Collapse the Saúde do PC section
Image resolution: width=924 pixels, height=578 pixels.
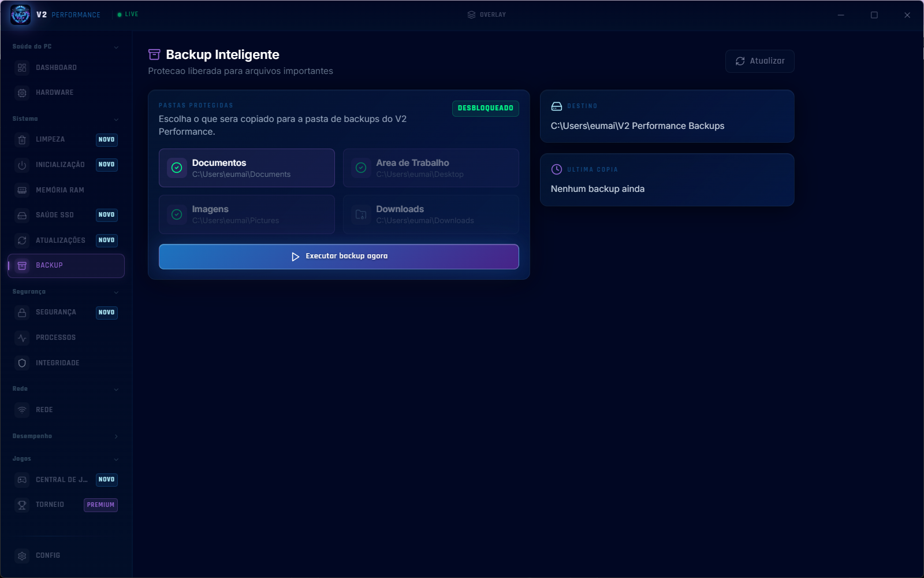pyautogui.click(x=66, y=47)
